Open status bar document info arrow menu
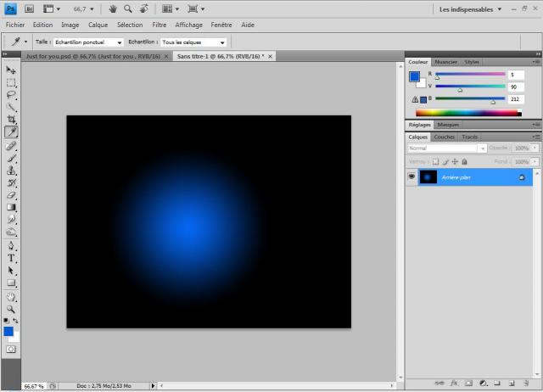543x392 pixels. pos(153,385)
